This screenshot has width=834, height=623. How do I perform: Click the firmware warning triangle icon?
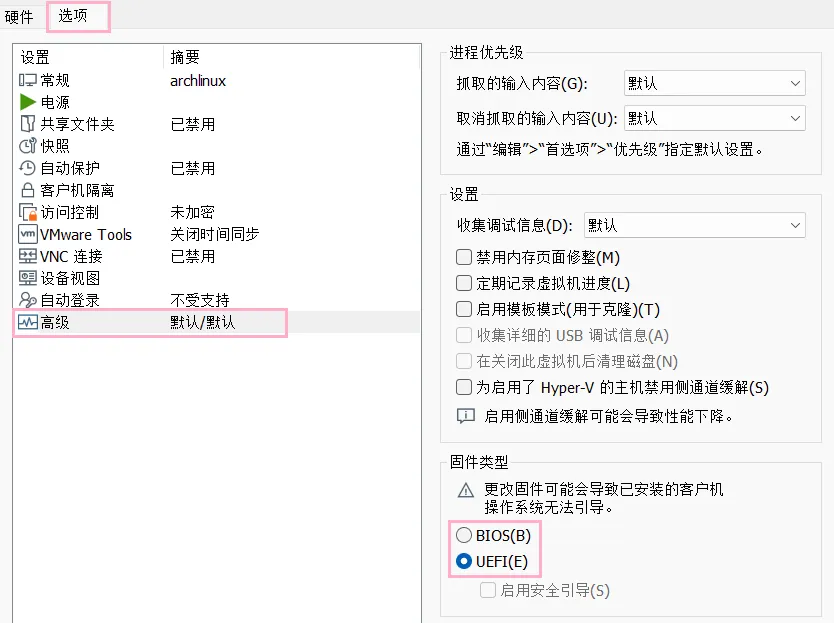click(x=465, y=490)
